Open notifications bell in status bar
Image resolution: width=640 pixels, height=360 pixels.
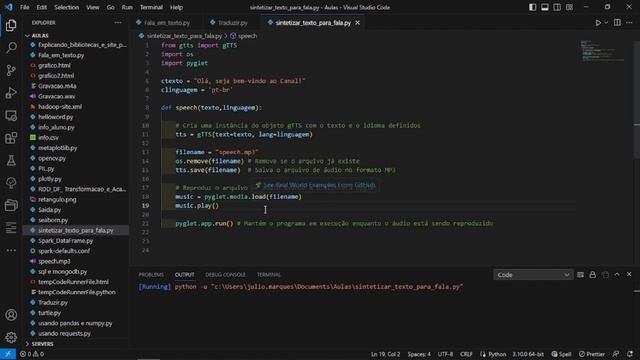pyautogui.click(x=630, y=354)
